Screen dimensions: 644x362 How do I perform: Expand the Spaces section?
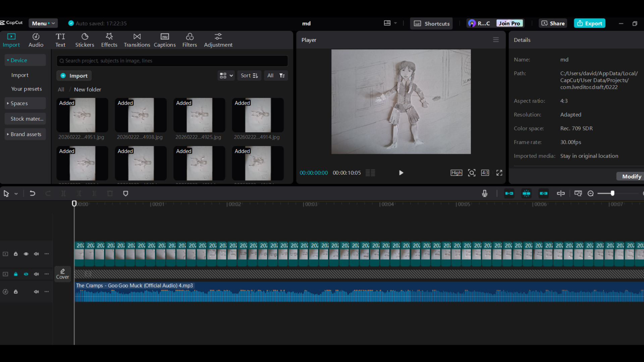click(x=19, y=103)
